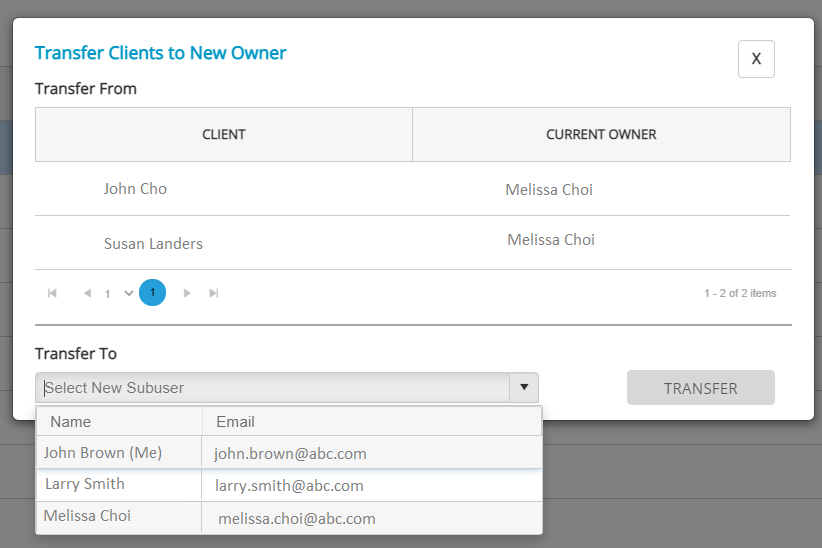Close the Transfer Clients dialog
Screen dimensions: 822x548
click(756, 59)
